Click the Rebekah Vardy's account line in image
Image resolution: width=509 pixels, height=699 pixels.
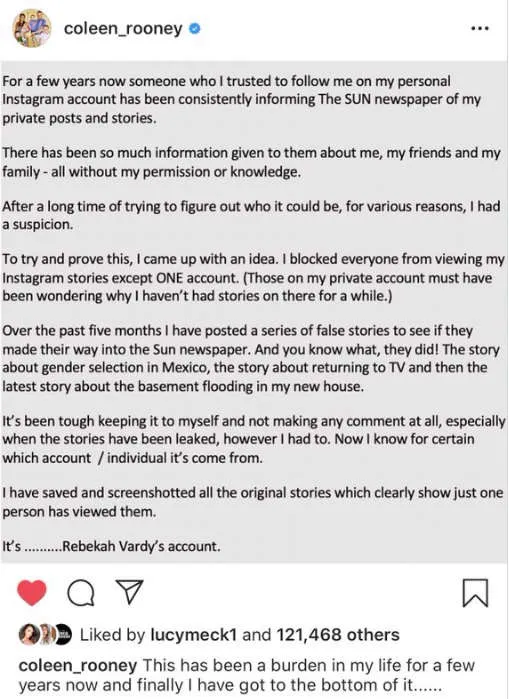[111, 546]
